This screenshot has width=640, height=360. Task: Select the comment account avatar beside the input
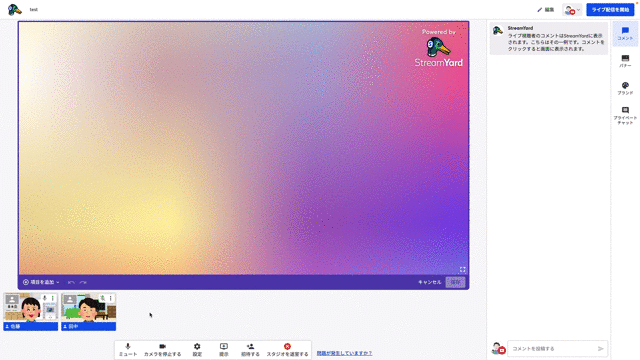coord(498,349)
